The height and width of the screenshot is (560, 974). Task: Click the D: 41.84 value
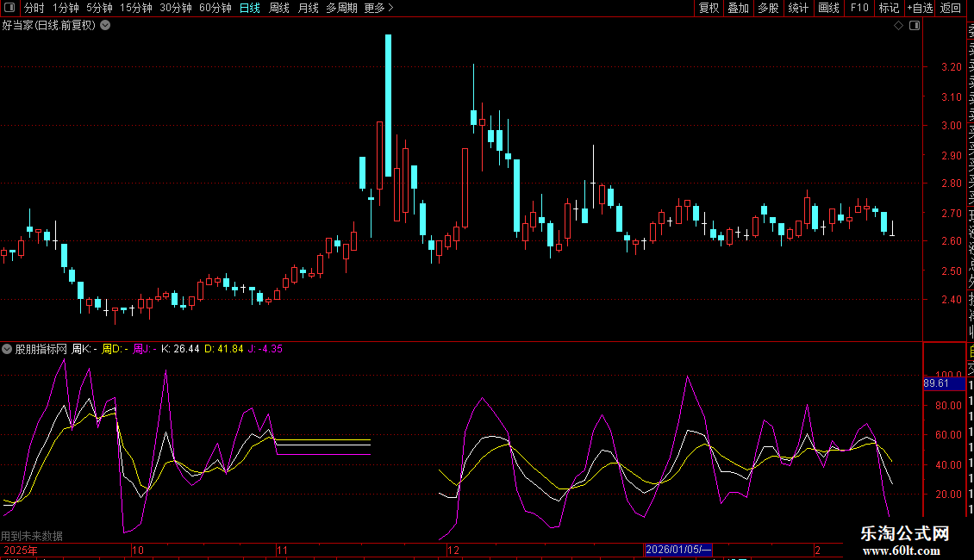click(223, 349)
